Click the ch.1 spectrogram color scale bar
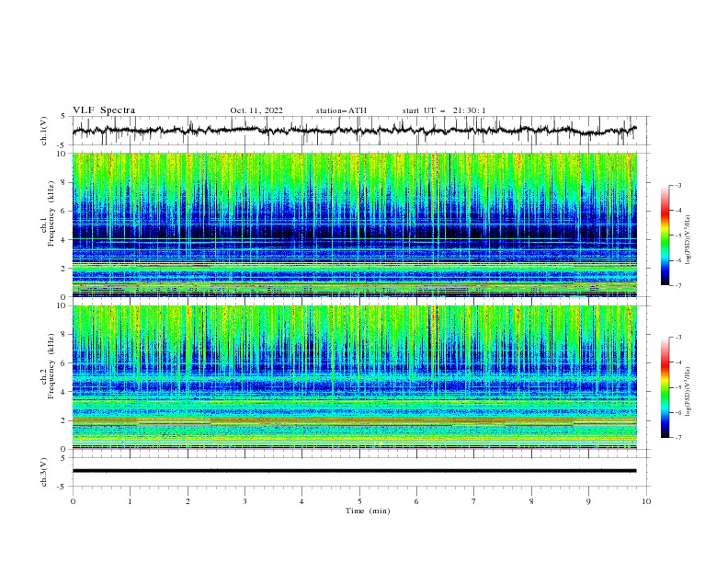This screenshot has width=728, height=563. pyautogui.click(x=665, y=236)
